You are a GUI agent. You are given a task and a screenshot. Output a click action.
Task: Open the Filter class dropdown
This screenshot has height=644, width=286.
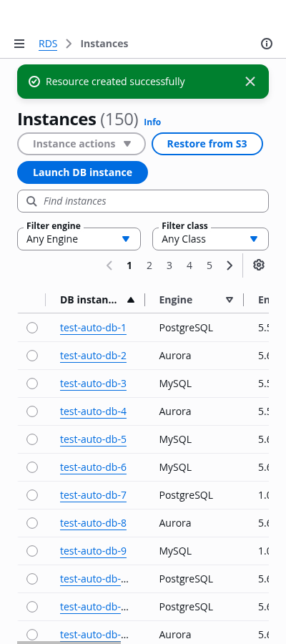210,239
